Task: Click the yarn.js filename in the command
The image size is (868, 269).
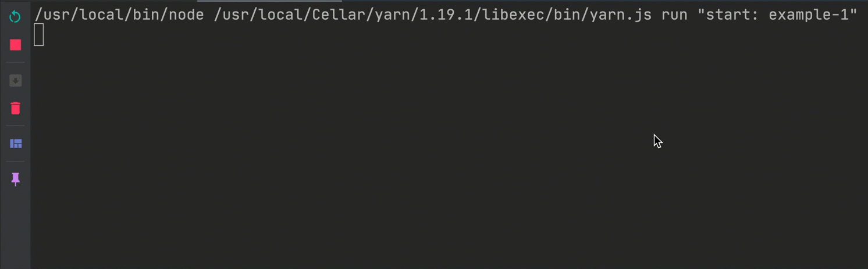Action: 620,15
